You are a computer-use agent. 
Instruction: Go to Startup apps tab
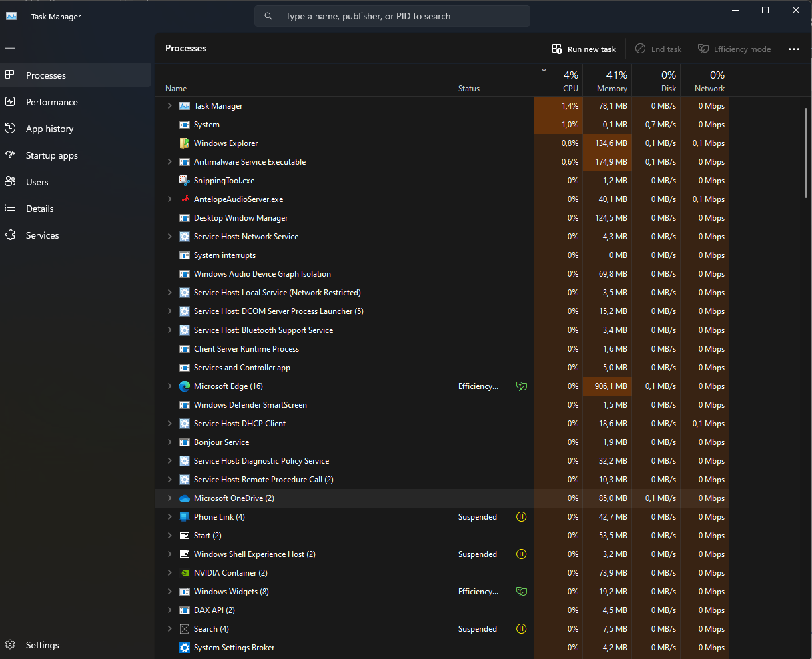tap(76, 155)
